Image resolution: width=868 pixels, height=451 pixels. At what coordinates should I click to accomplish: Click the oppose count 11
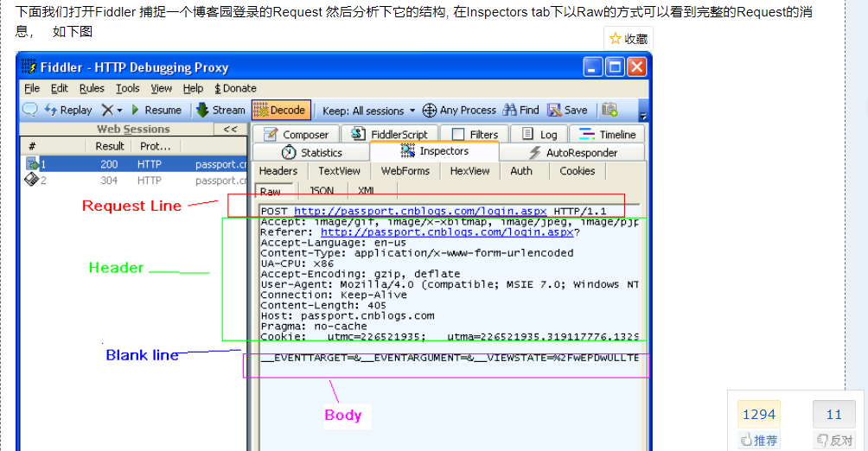pos(834,414)
